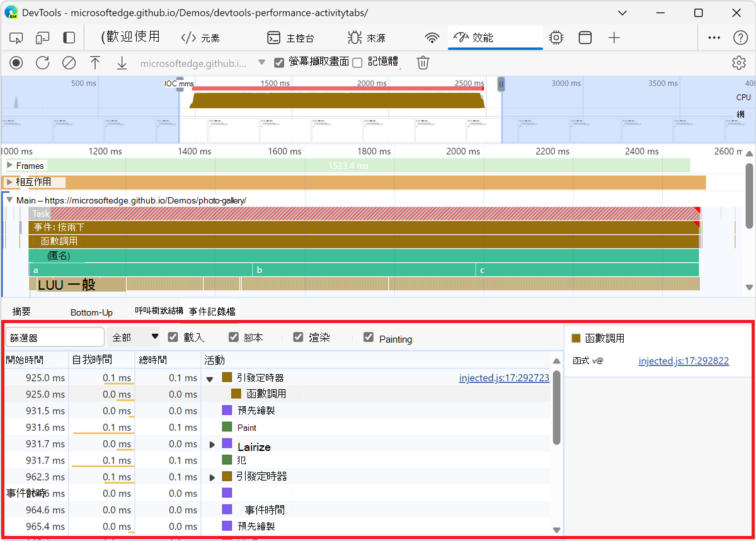This screenshot has width=756, height=541.
Task: Open the 歡迎使用 tab
Action: pos(130,37)
